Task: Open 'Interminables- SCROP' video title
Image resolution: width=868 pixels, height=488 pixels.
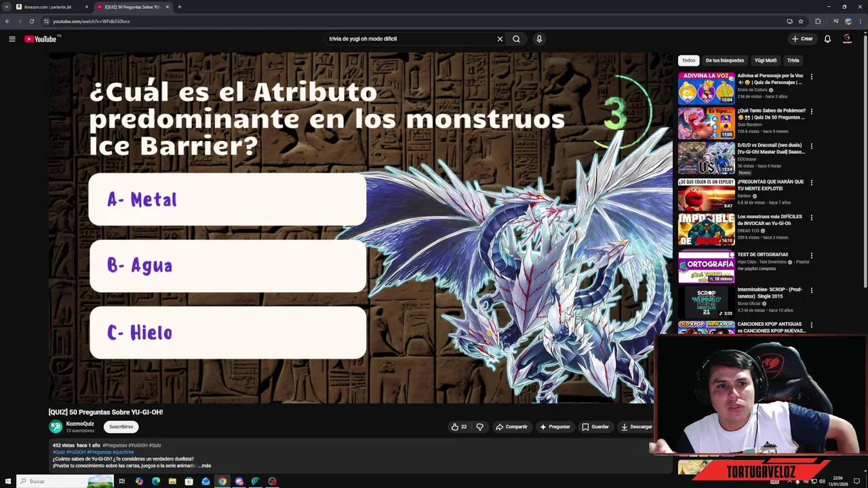Action: (x=770, y=293)
